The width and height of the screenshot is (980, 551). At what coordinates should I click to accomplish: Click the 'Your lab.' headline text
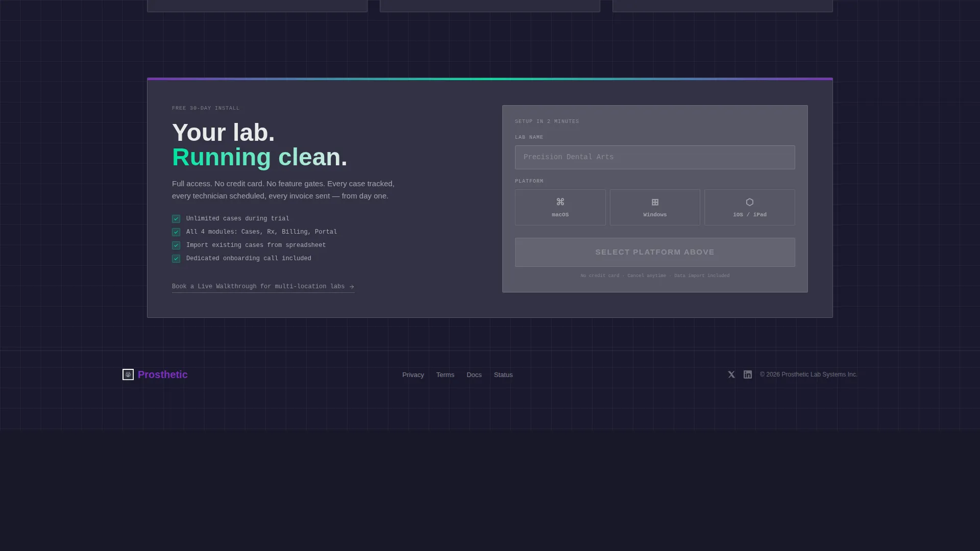(224, 133)
